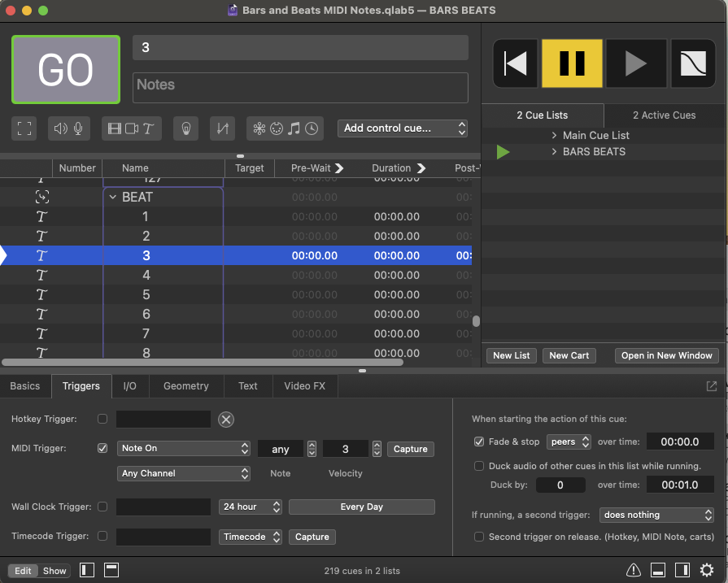Open workspace settings gear icon
Image resolution: width=728 pixels, height=583 pixels.
click(x=706, y=570)
